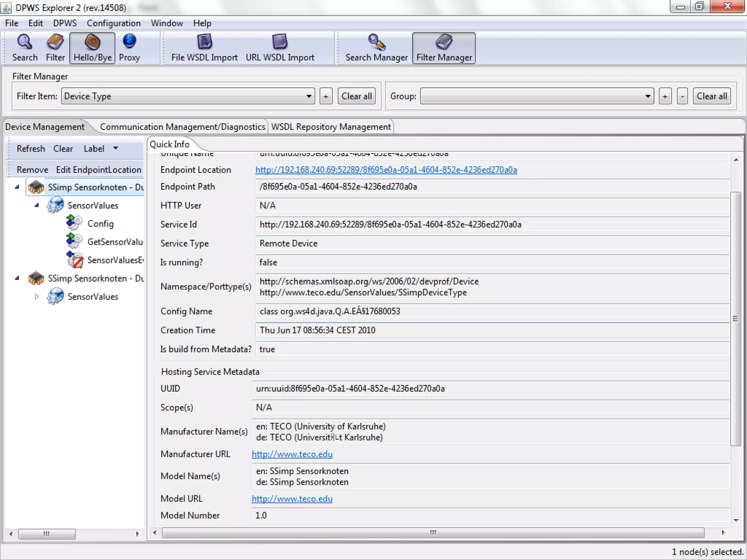This screenshot has height=560, width=747.
Task: Switch to WSDL Repository Management tab
Action: tap(330, 127)
